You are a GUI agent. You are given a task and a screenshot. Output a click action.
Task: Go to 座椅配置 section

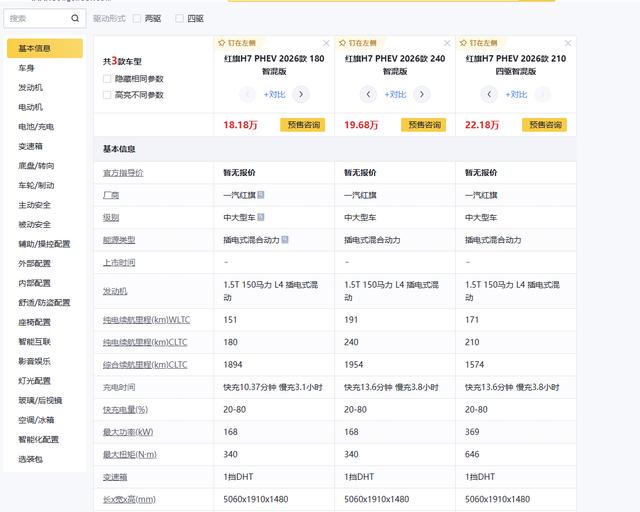[34, 322]
